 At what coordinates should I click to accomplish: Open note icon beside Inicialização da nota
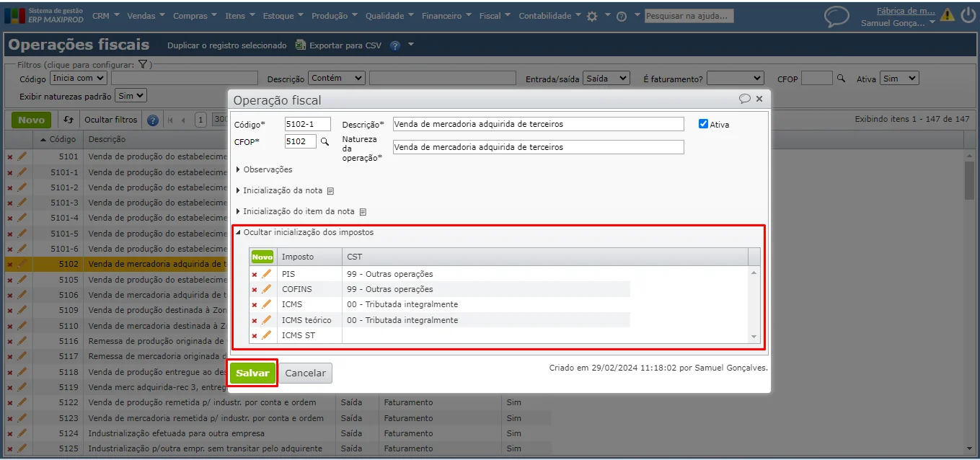click(x=330, y=191)
